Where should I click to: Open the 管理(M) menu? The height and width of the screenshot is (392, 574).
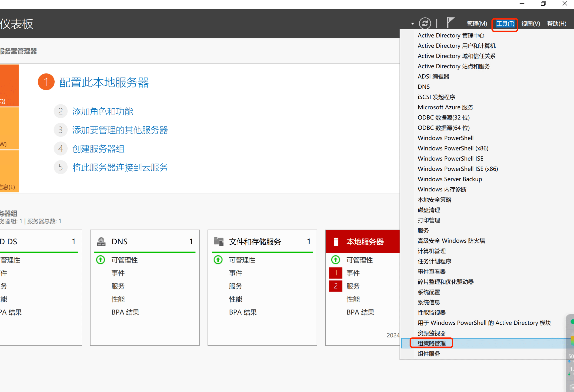pyautogui.click(x=477, y=24)
